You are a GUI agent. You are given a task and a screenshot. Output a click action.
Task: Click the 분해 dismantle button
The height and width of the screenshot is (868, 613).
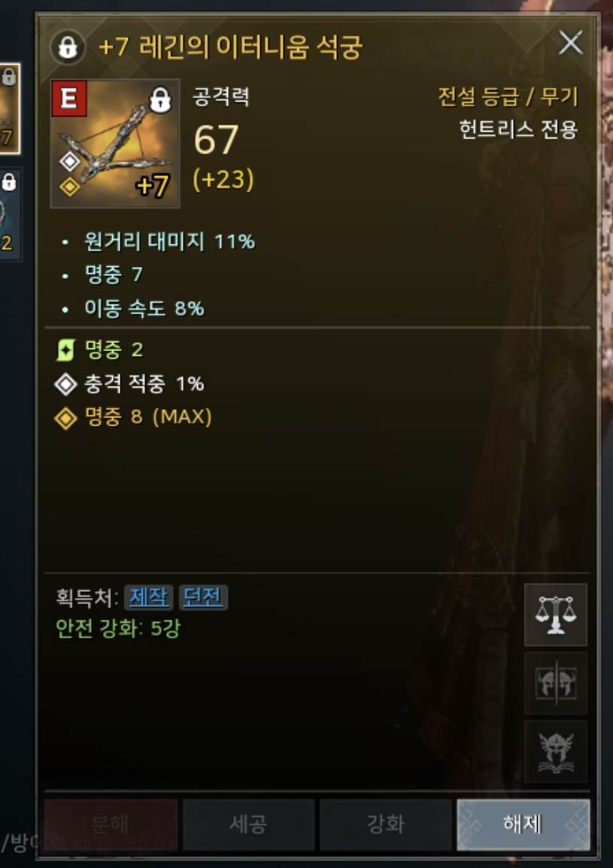[x=111, y=824]
